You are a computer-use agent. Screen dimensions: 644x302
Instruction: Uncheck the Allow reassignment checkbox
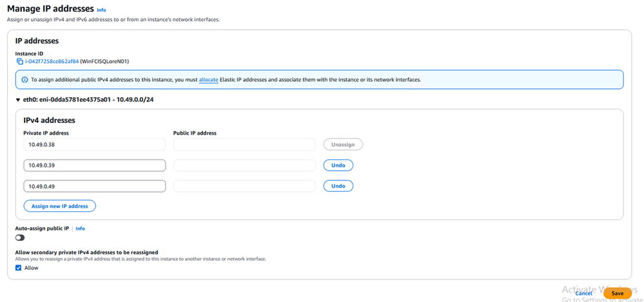[x=19, y=268]
